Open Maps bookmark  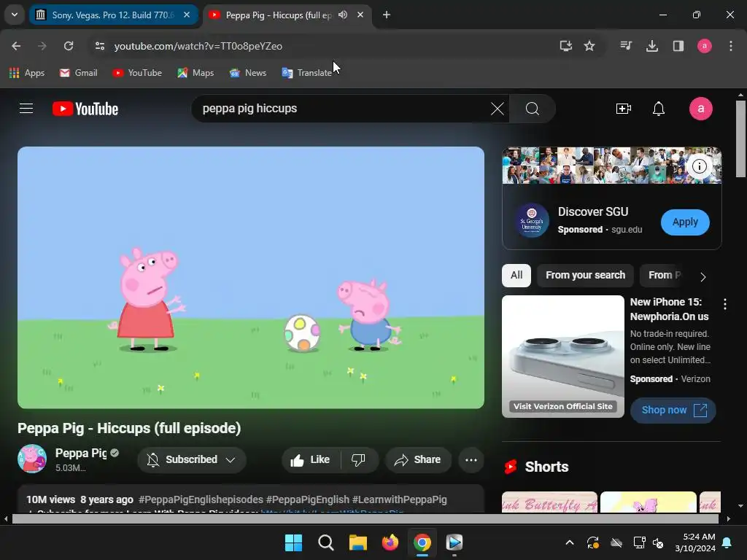[x=196, y=73]
